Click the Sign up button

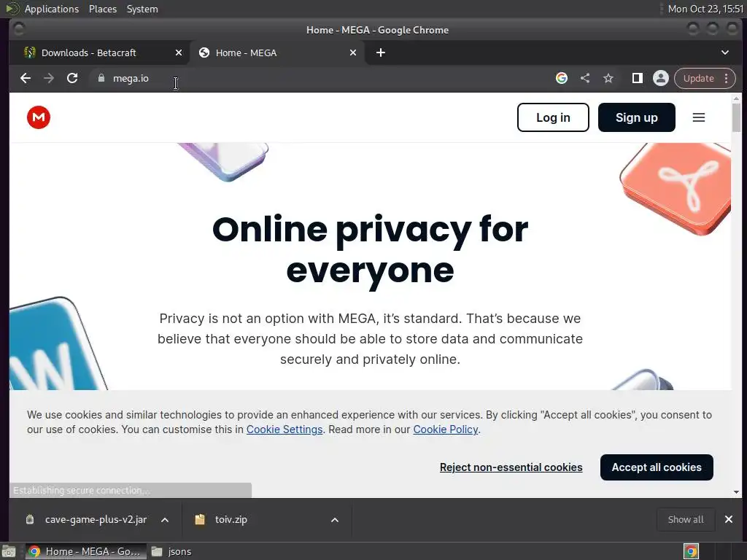click(636, 117)
